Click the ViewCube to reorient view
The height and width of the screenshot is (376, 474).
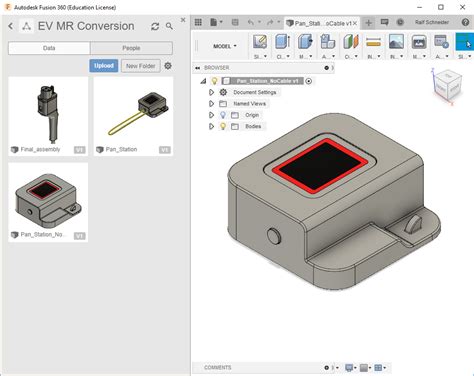[447, 85]
